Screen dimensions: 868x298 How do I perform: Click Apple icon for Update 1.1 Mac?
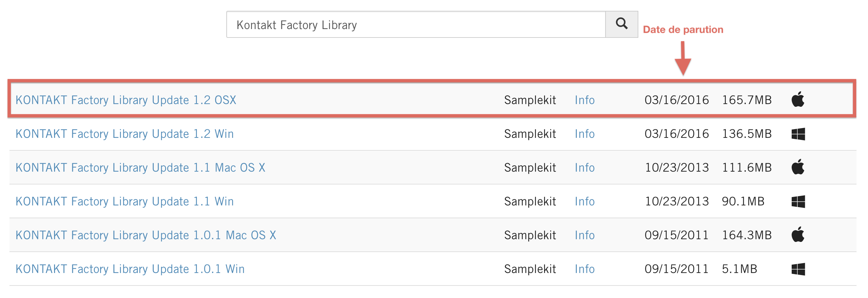[798, 167]
